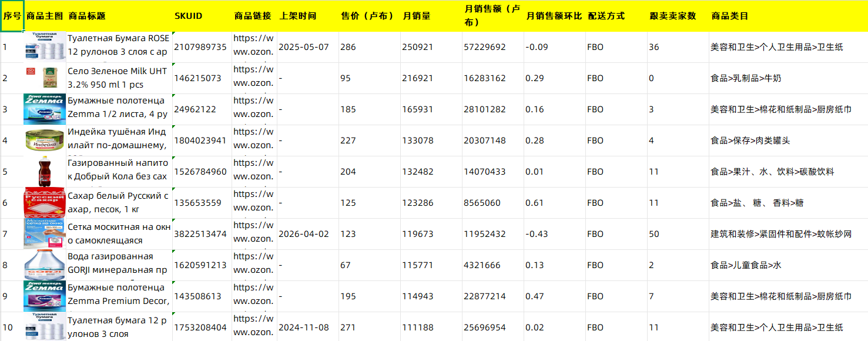Click the mosquito net product thumbnail
This screenshot has width=868, height=341.
[45, 234]
